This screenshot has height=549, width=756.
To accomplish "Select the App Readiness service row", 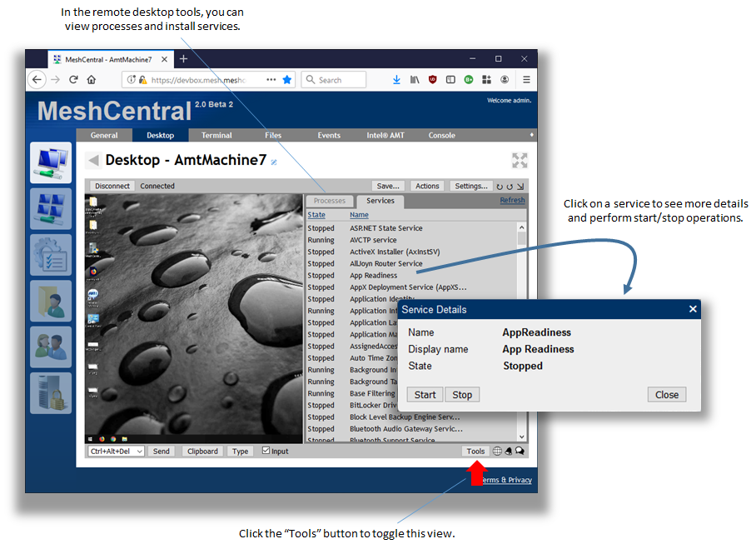I will 412,276.
